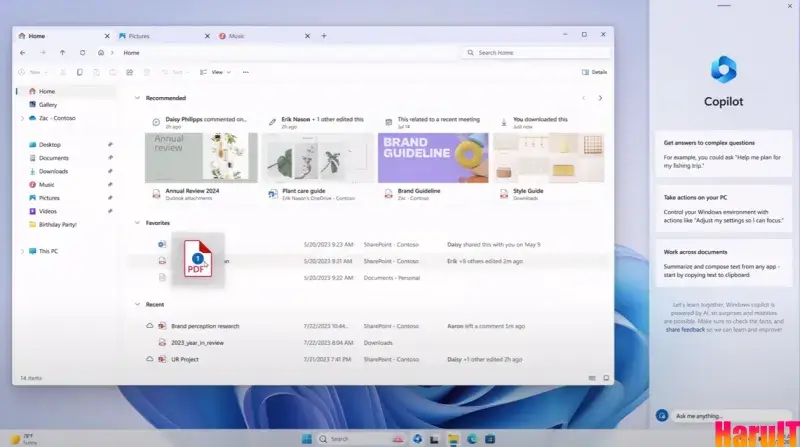
Task: Open Copilot from the taskbar
Action: pyautogui.click(x=418, y=439)
